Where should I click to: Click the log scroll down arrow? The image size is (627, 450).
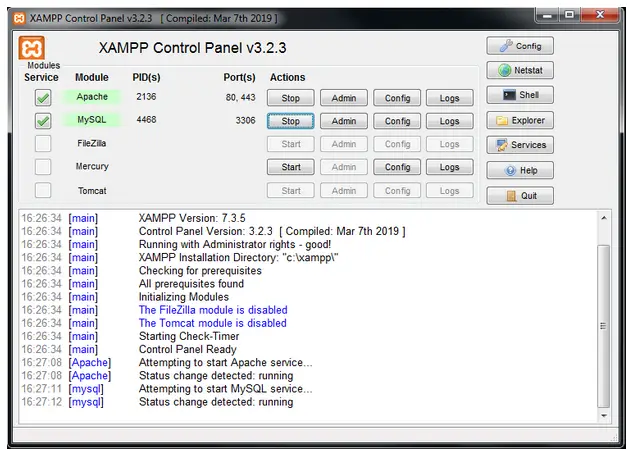point(604,416)
